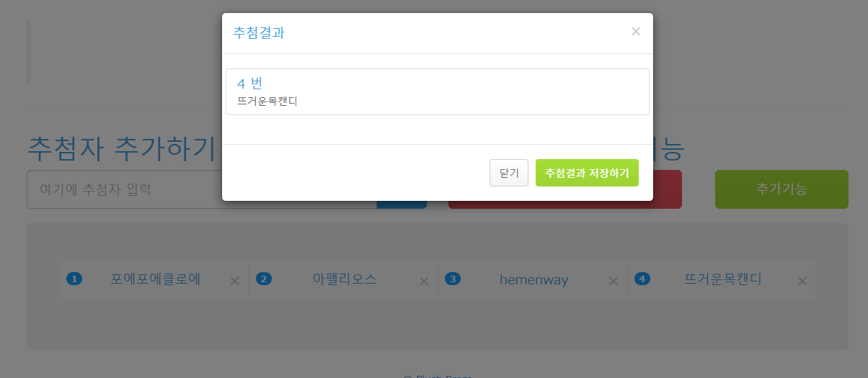
Task: Remove 뜨거운목캔디 from the participant list
Action: pyautogui.click(x=802, y=282)
